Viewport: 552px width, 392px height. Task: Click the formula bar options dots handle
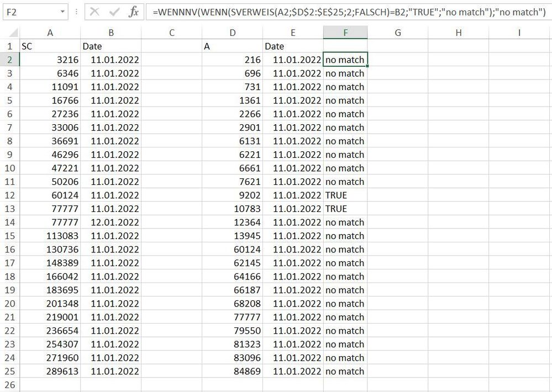[76, 12]
